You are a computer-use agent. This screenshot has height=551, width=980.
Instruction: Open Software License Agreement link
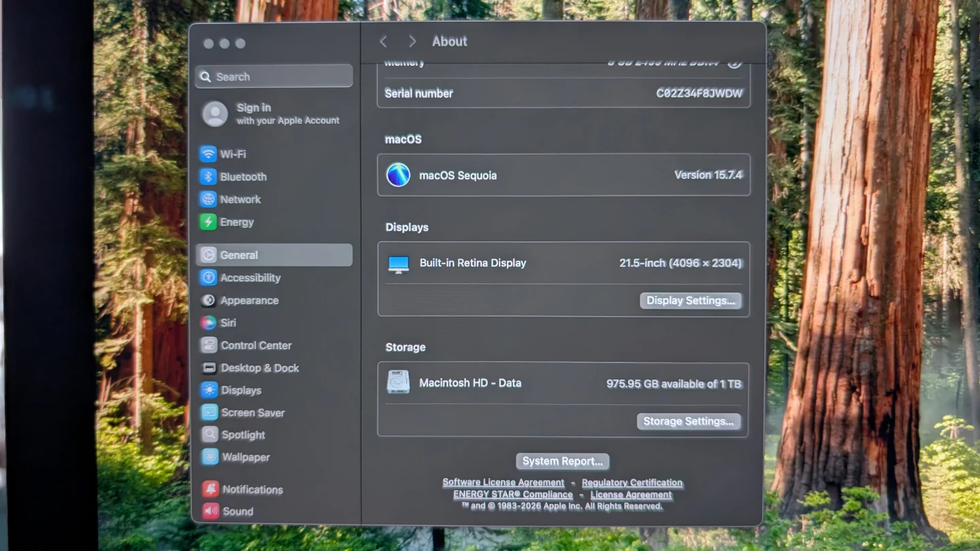[504, 482]
